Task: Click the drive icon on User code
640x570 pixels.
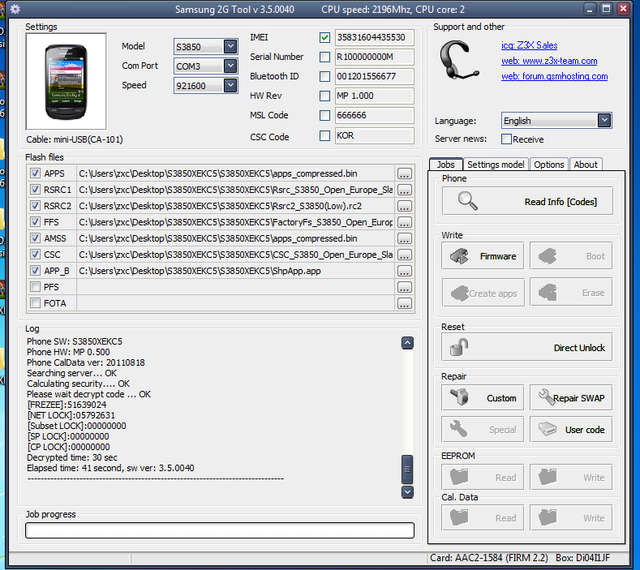Action: 547,429
